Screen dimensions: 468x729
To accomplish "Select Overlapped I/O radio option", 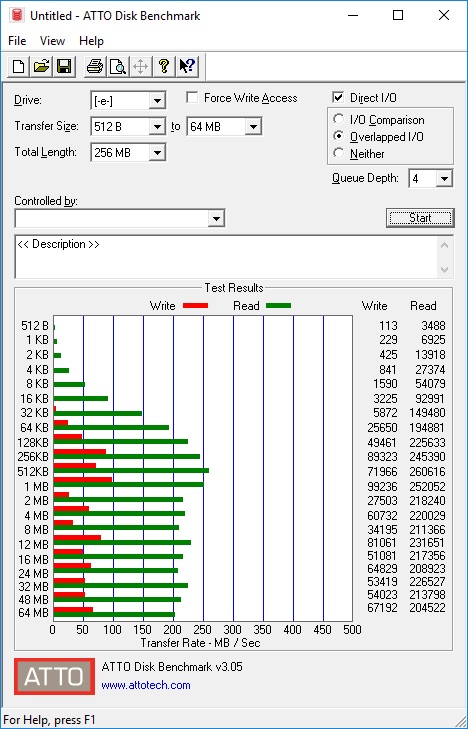I will point(339,137).
